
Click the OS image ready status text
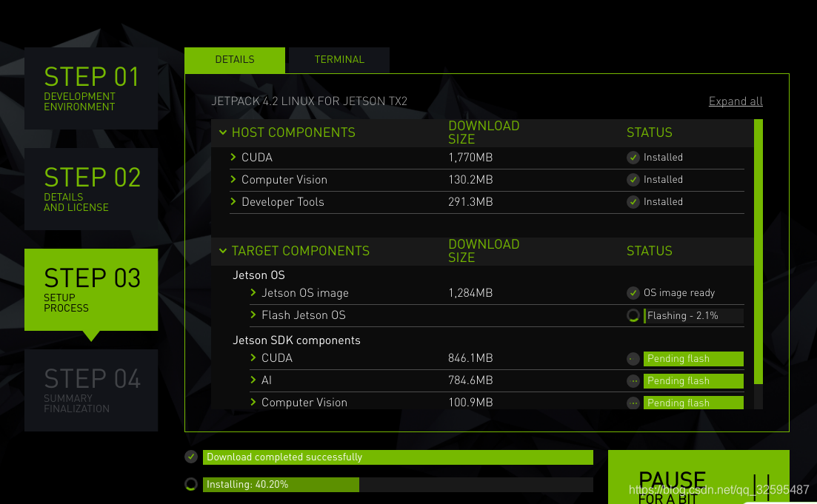679,292
